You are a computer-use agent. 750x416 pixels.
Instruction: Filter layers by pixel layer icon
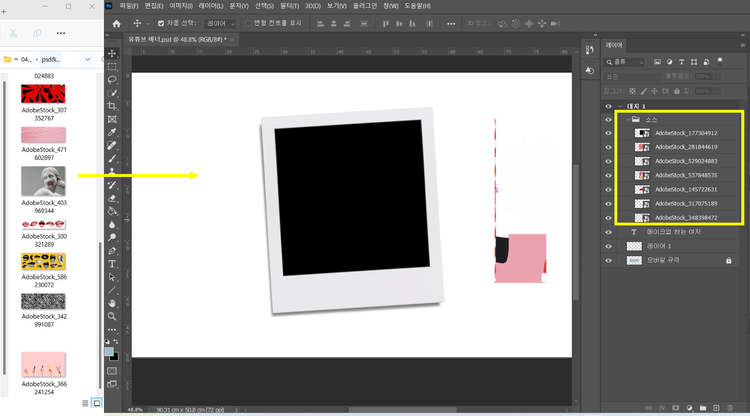[x=658, y=62]
